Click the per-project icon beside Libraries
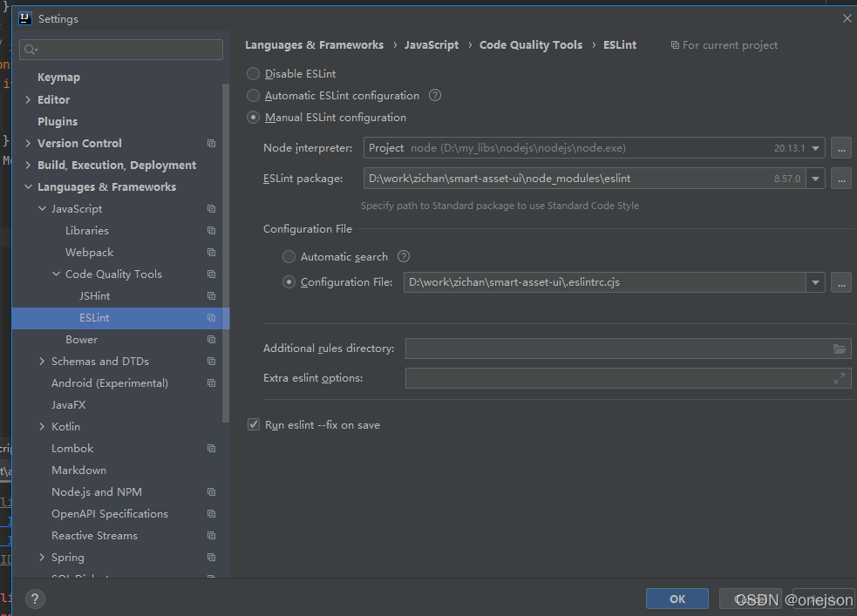Screen dimensions: 857x616 point(212,230)
